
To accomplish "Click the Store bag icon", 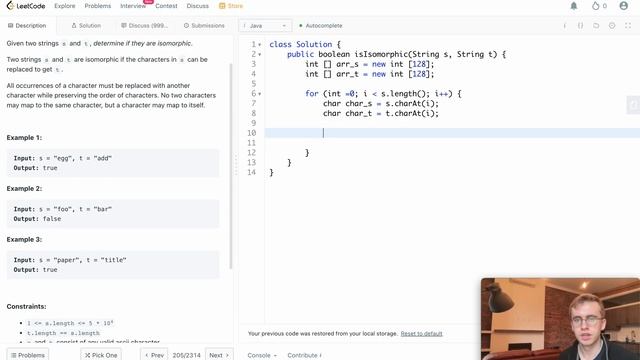I will 222,6.
